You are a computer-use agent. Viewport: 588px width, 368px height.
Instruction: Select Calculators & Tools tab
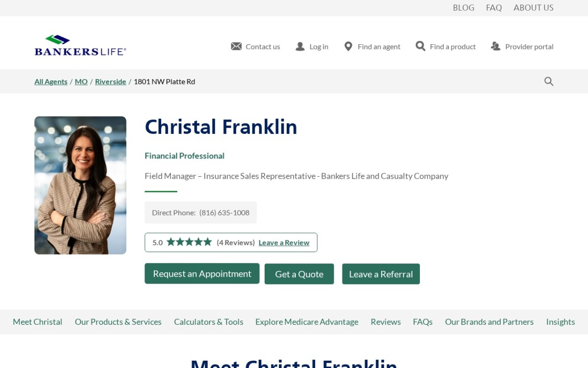click(209, 322)
